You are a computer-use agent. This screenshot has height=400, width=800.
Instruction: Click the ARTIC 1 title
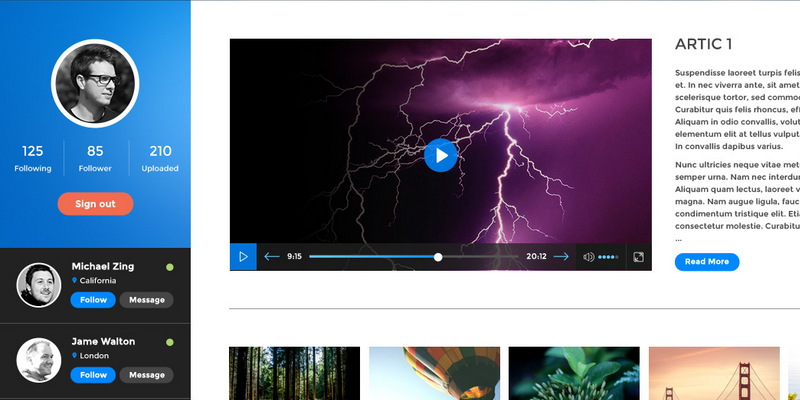point(704,44)
